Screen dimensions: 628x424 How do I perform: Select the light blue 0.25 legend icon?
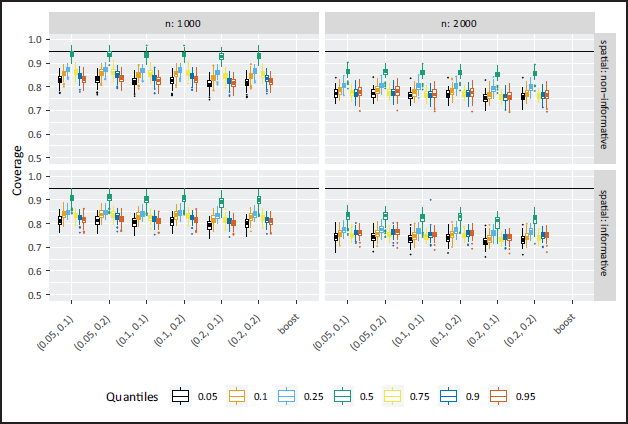[287, 396]
